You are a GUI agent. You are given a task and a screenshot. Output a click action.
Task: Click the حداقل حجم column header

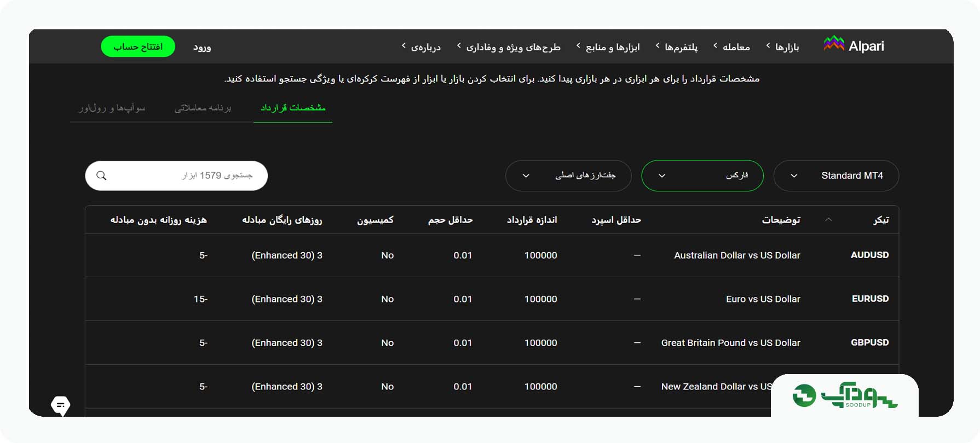[x=450, y=219]
